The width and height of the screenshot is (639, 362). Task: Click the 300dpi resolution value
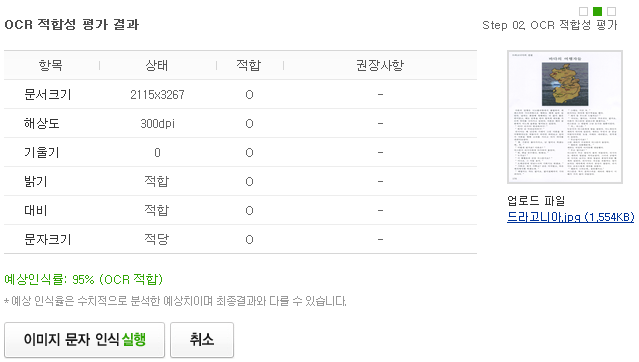point(157,124)
